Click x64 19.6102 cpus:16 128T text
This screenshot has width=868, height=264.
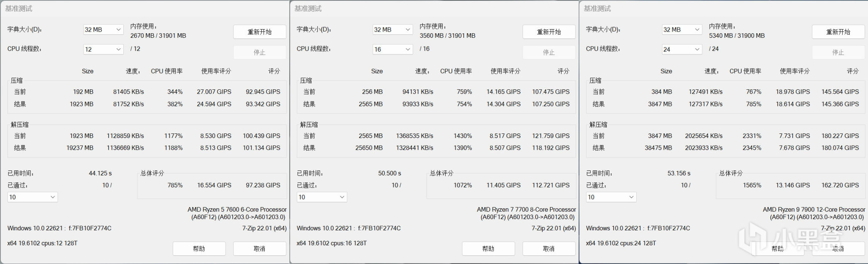click(x=332, y=243)
